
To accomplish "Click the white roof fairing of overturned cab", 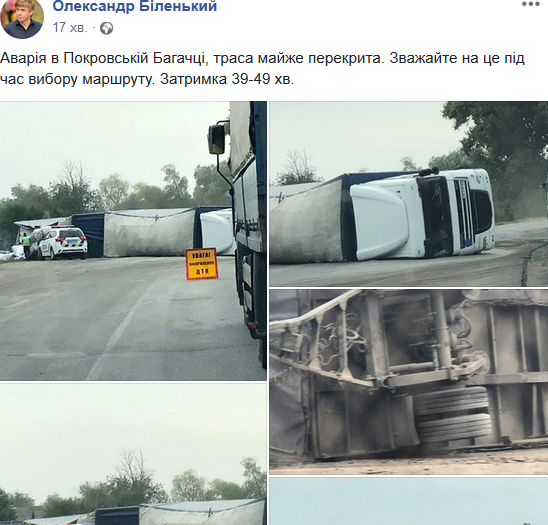I will point(380,222).
